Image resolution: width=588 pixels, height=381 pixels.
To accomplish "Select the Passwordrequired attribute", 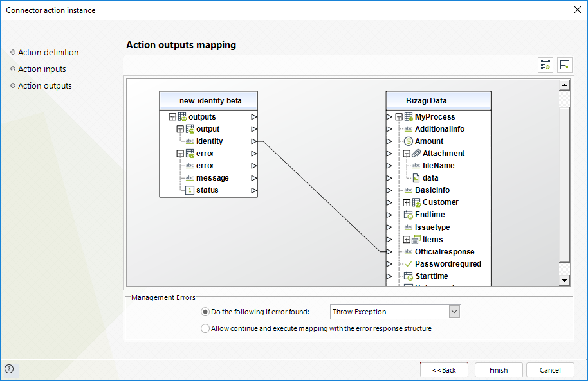I will pyautogui.click(x=448, y=264).
